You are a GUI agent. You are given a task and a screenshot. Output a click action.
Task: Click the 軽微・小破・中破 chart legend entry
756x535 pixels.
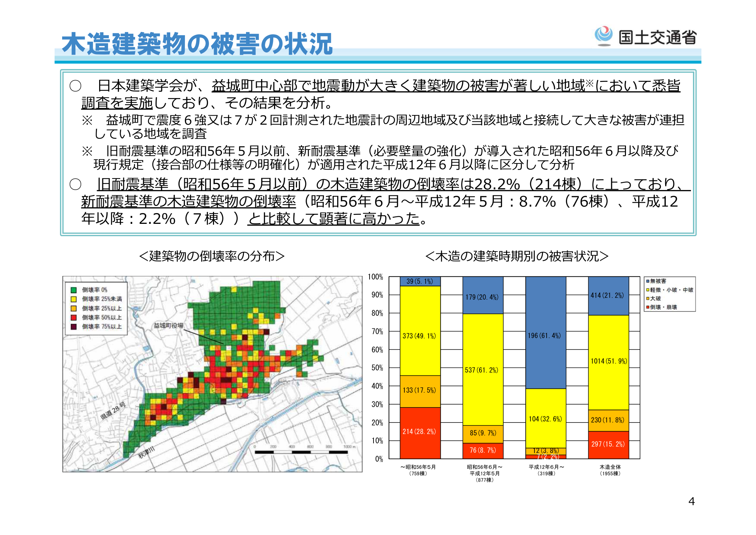669,290
